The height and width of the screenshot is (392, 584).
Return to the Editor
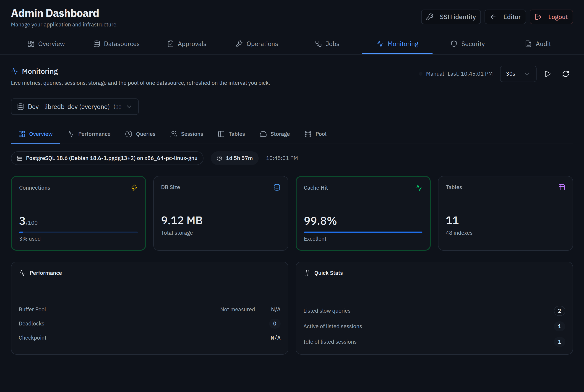(505, 17)
